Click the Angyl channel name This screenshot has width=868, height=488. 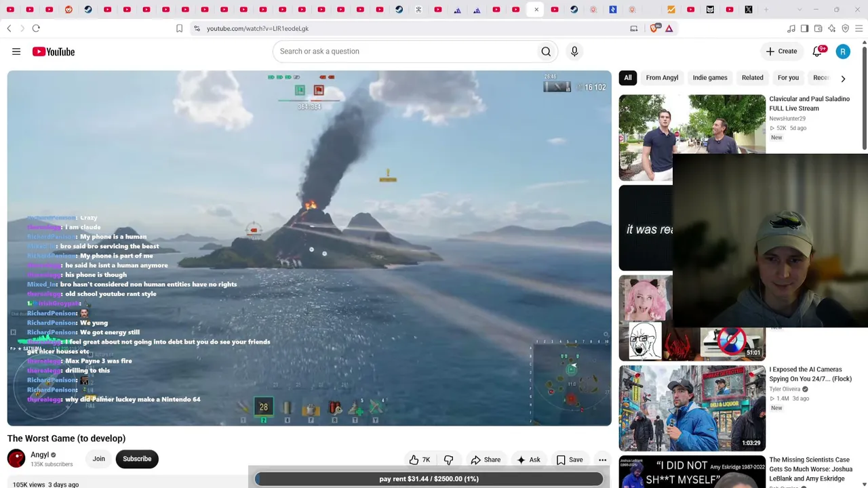(40, 455)
